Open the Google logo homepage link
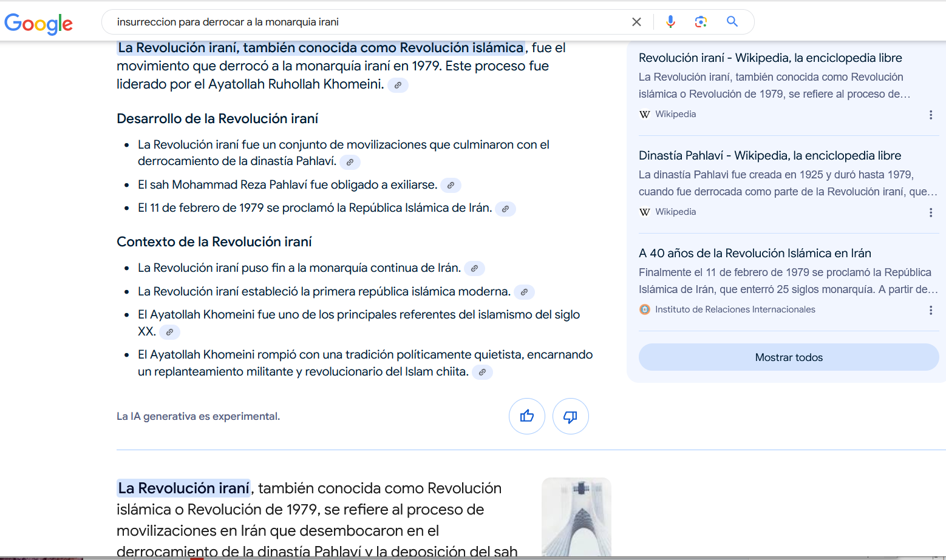 coord(38,23)
